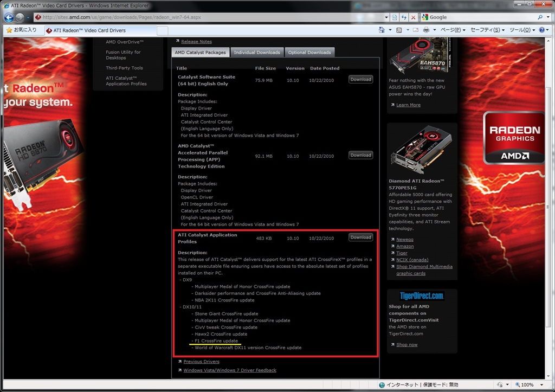
Task: Open Windows Vista/Windows 7 Driver Feedback link
Action: tap(230, 370)
